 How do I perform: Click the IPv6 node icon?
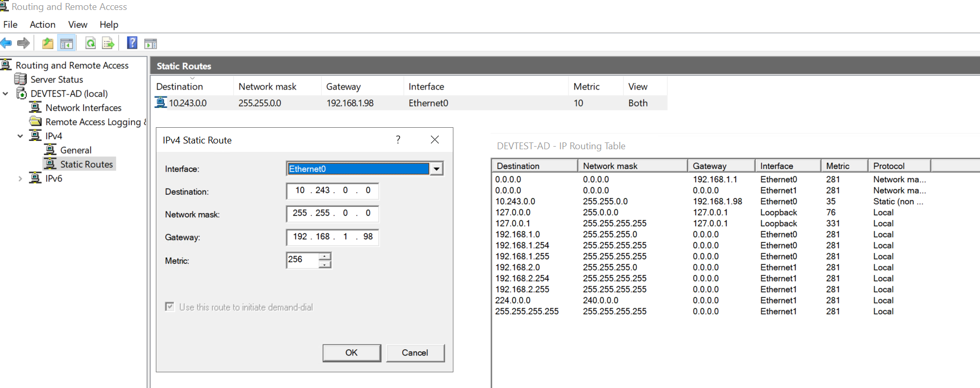point(36,178)
